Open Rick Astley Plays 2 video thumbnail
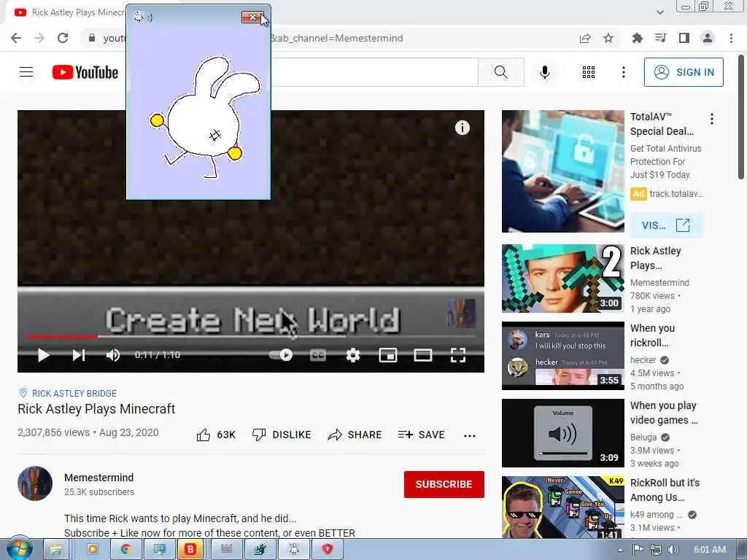The width and height of the screenshot is (747, 560). [562, 279]
